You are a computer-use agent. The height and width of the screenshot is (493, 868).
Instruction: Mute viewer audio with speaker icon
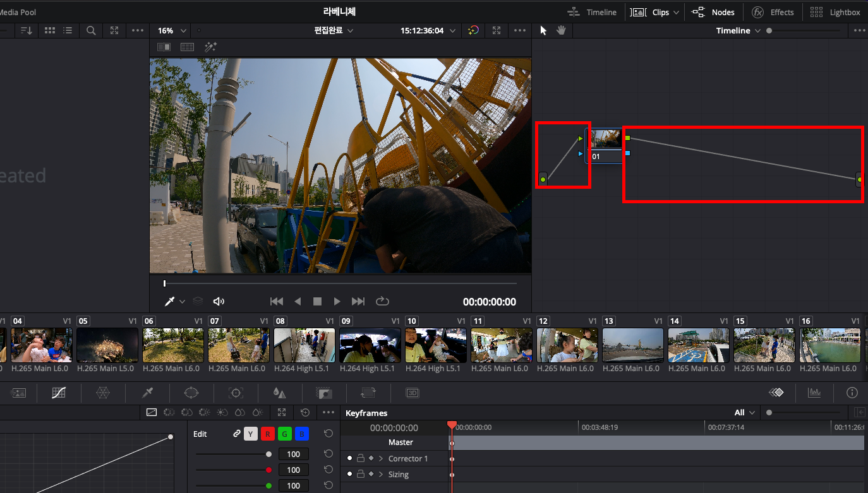(219, 301)
